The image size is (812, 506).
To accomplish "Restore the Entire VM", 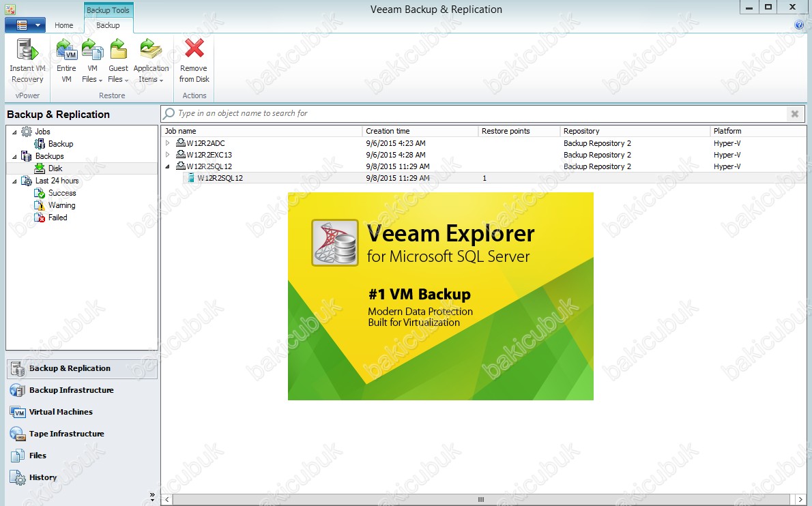I will [x=66, y=61].
